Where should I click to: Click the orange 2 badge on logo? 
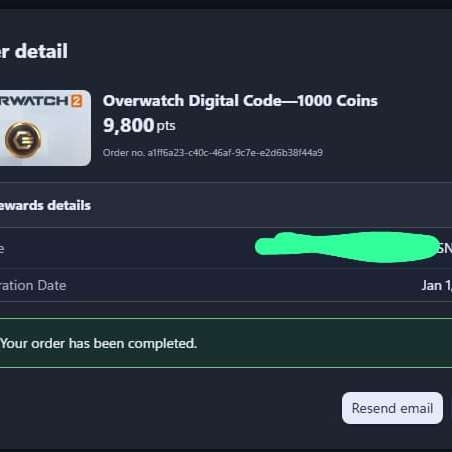click(x=76, y=101)
